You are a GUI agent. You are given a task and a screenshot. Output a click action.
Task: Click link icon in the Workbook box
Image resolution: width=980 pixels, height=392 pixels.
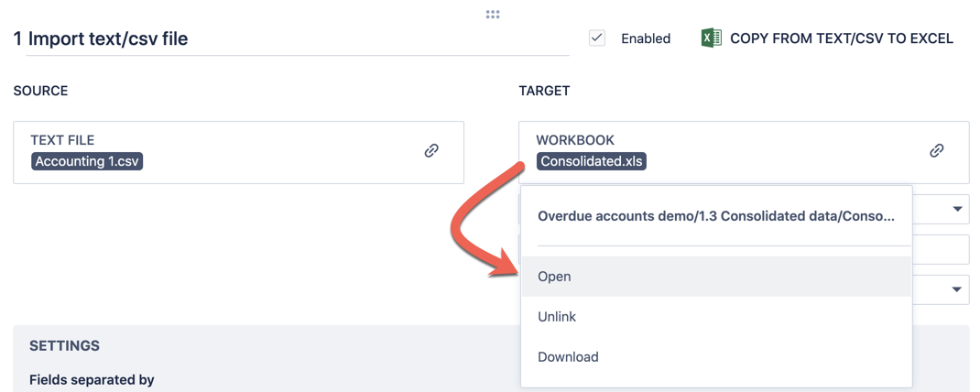(936, 150)
